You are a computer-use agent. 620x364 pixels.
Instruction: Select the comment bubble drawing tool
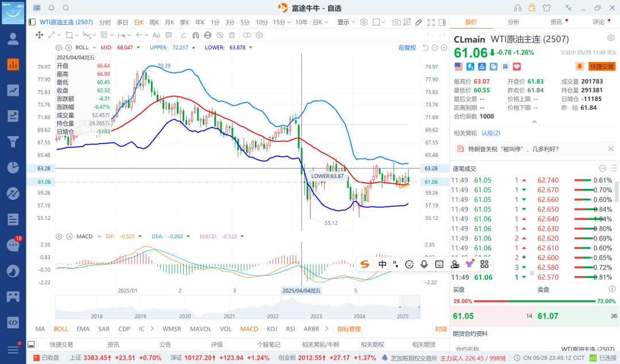(x=168, y=35)
